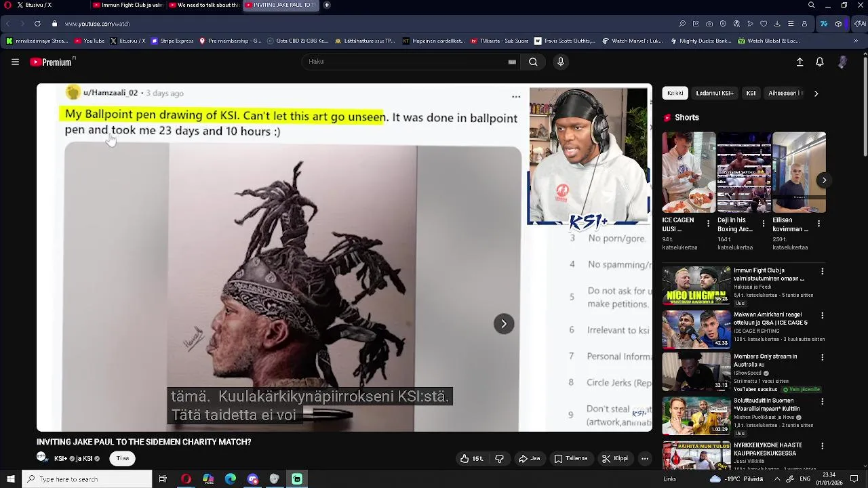The height and width of the screenshot is (488, 868).
Task: Select the Ladannut KSI+ filter chip
Action: (x=715, y=94)
